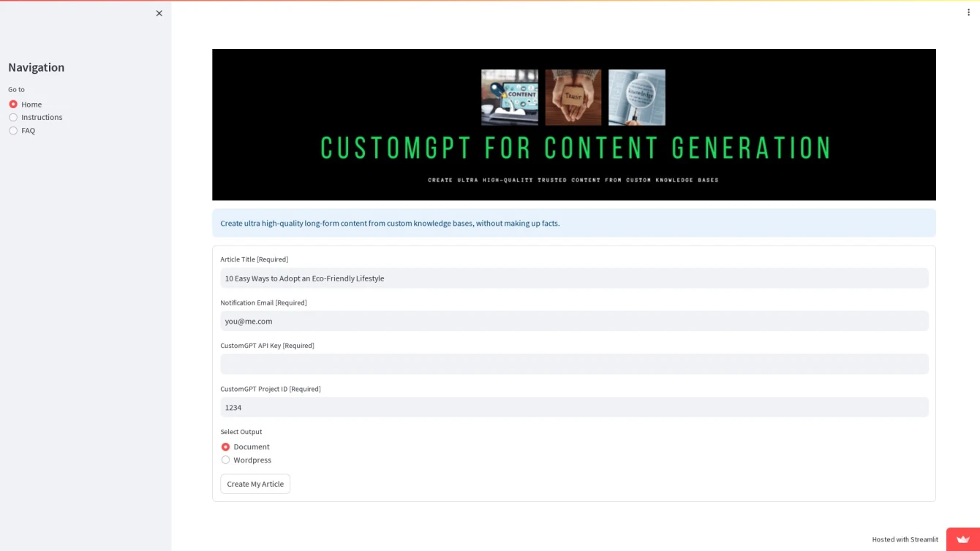Click the 'CustomGPT API Key [Required]' label

(x=267, y=346)
